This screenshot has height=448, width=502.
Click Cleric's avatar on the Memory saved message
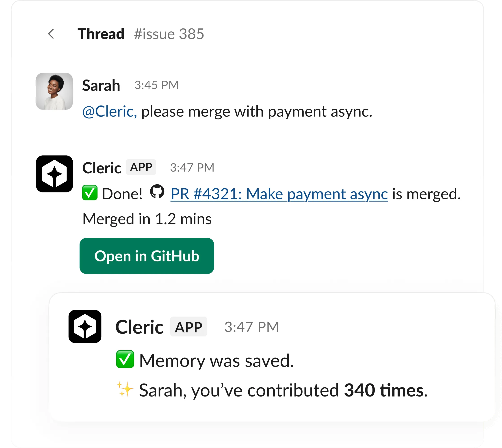85,326
